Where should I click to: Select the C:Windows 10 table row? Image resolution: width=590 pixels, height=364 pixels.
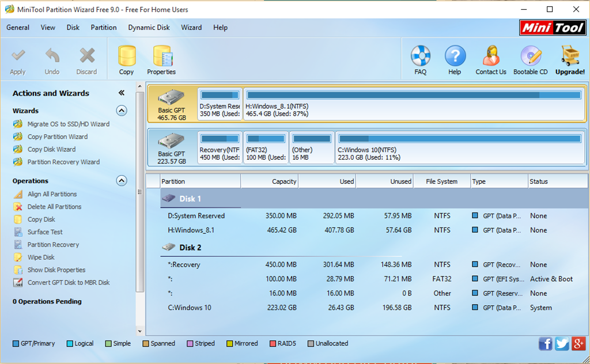click(374, 308)
